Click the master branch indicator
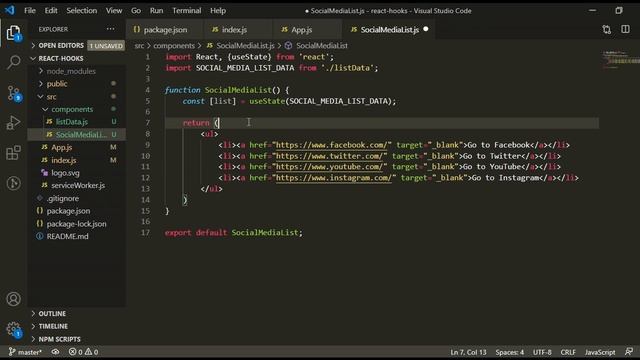This screenshot has width=640, height=360. [x=25, y=352]
